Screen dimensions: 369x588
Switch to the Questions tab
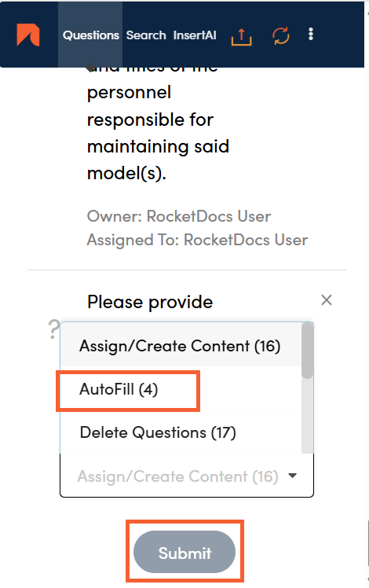[x=90, y=35]
